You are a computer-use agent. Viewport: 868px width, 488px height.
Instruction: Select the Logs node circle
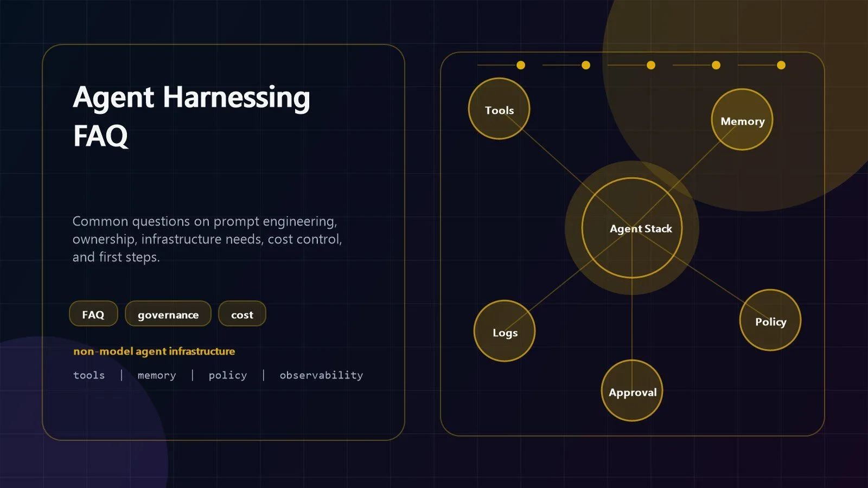click(505, 331)
